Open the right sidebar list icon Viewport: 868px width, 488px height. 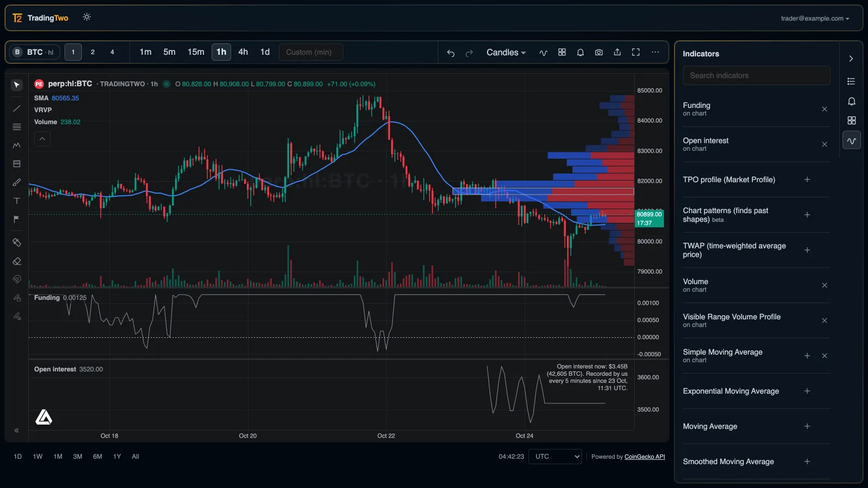[x=851, y=81]
